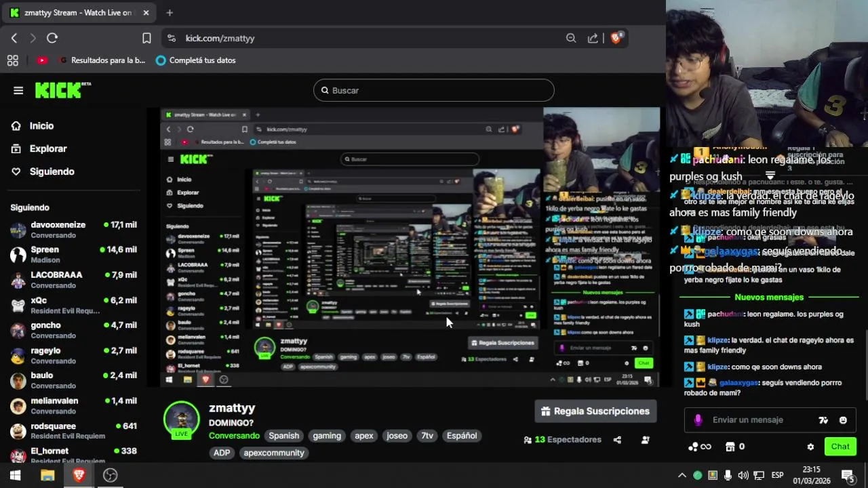Click the KICK logo

coord(62,90)
